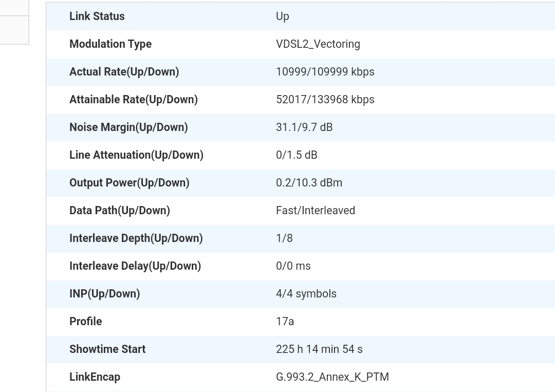Select the VDSL2_Vectoring value
Screen dimensions: 555x392
pyautogui.click(x=318, y=44)
